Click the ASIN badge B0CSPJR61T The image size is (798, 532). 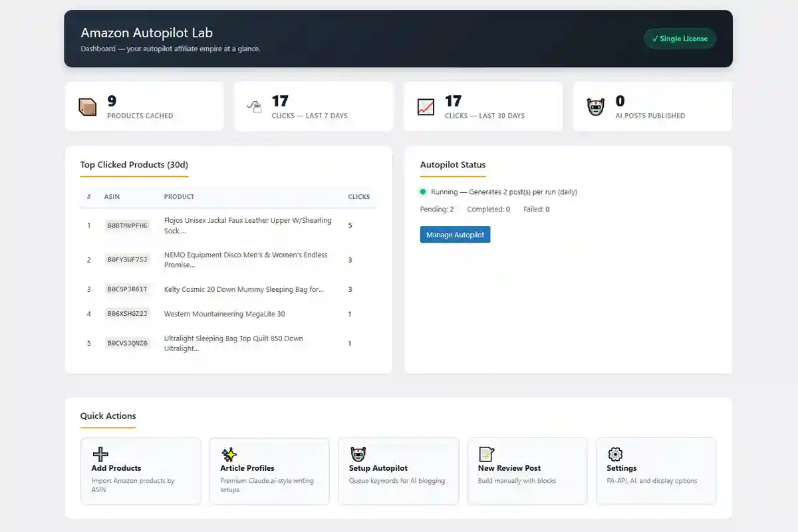(128, 289)
